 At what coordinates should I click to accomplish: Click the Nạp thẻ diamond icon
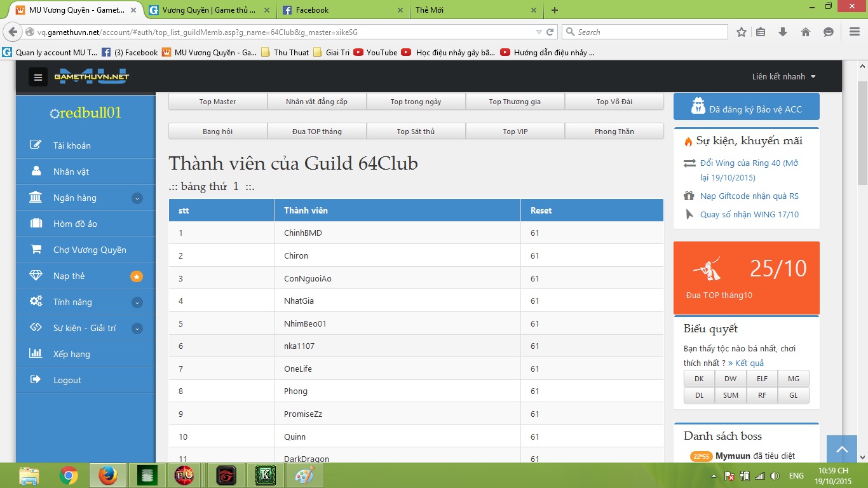click(36, 276)
